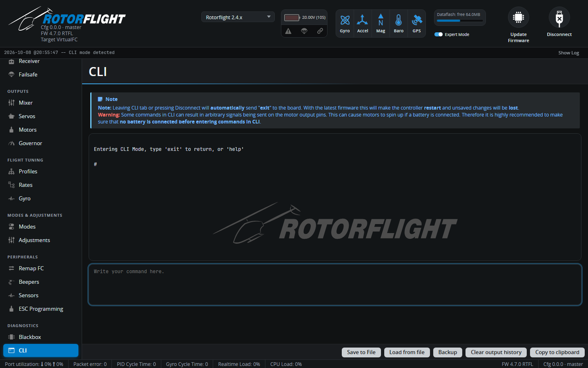Click Save to File button

coord(361,352)
